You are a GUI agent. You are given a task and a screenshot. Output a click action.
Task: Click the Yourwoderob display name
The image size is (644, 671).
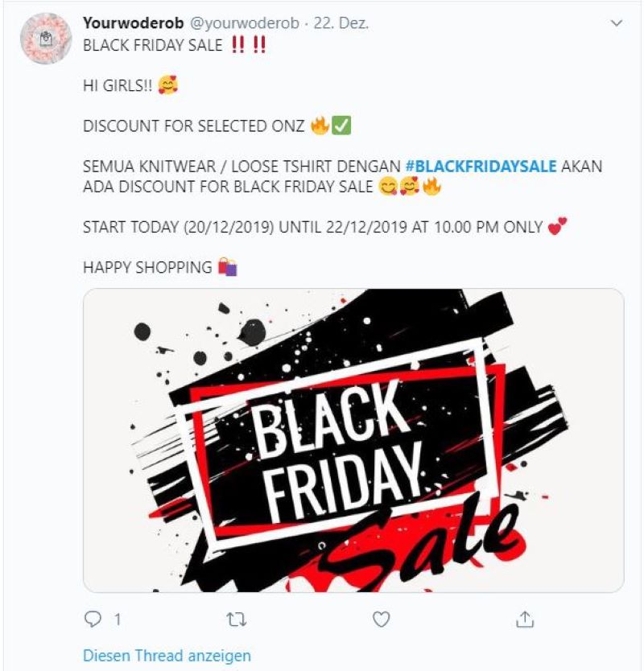click(133, 23)
